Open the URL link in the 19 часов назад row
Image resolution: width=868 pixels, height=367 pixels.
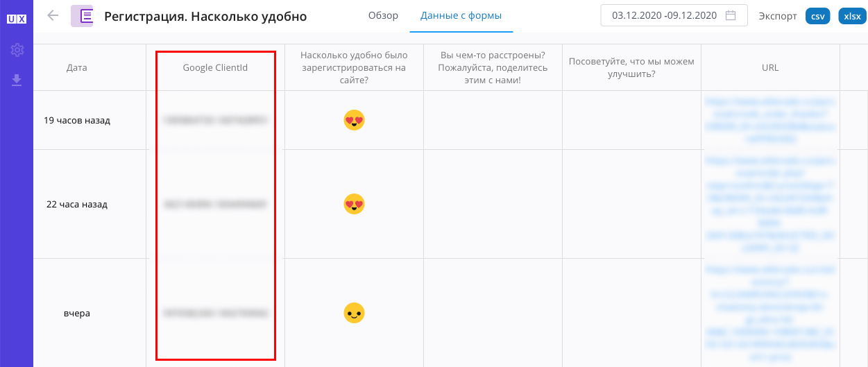pyautogui.click(x=770, y=120)
